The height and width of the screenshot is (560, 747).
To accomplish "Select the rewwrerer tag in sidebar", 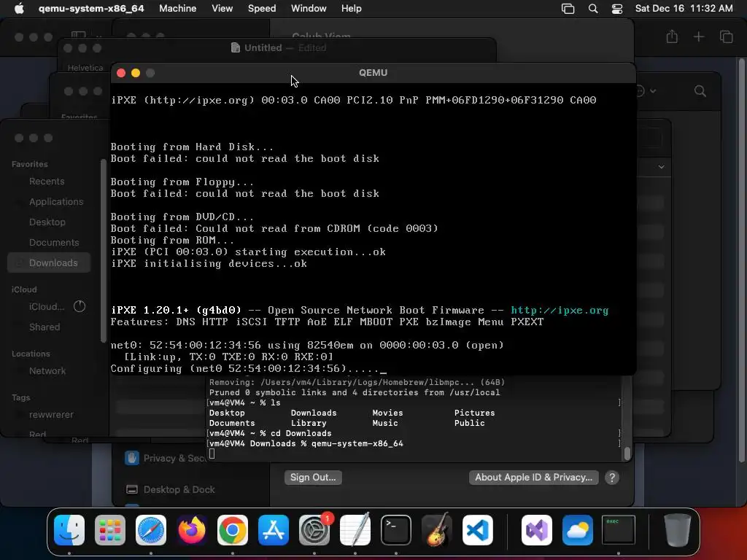I will (x=51, y=414).
